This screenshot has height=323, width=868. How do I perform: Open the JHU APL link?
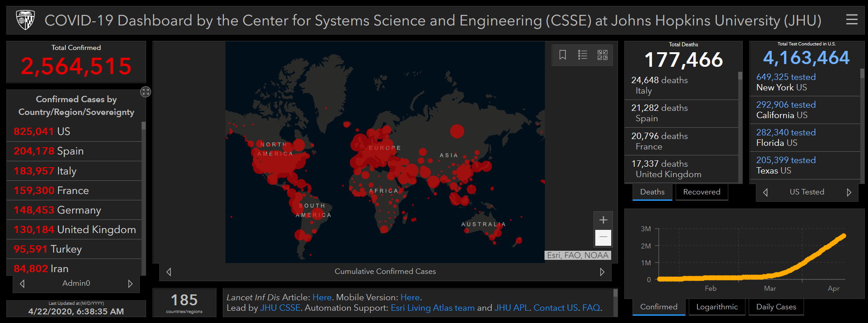click(x=511, y=308)
